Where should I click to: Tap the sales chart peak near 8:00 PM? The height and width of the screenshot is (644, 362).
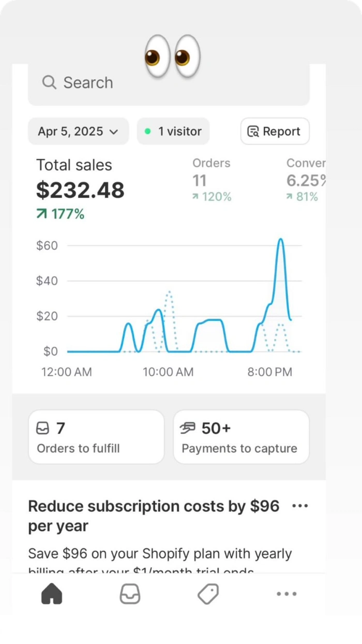click(280, 240)
